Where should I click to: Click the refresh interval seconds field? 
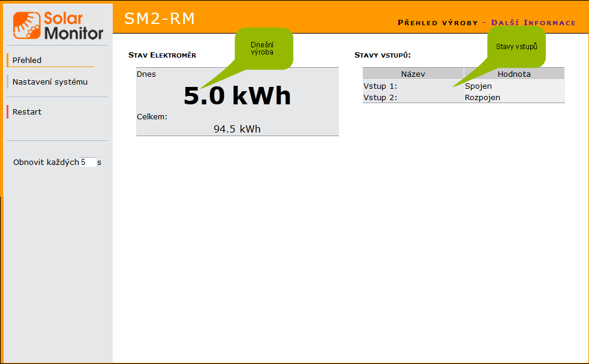click(x=88, y=162)
